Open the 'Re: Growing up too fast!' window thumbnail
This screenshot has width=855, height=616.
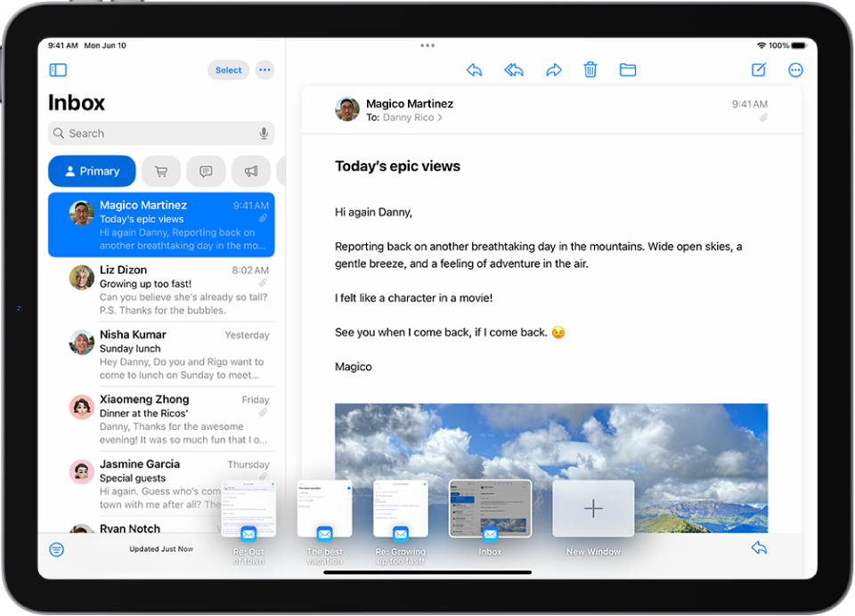coord(400,508)
